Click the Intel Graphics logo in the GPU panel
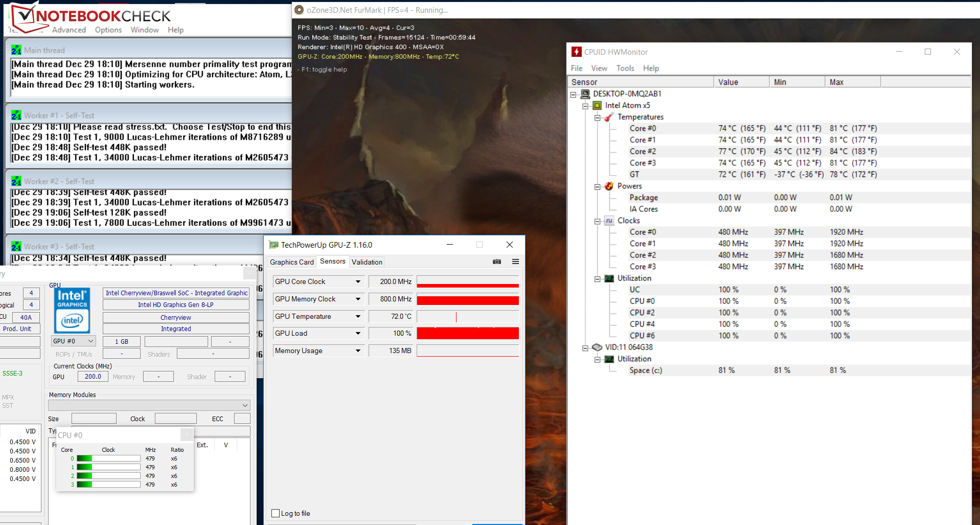The image size is (980, 525). coord(72,311)
